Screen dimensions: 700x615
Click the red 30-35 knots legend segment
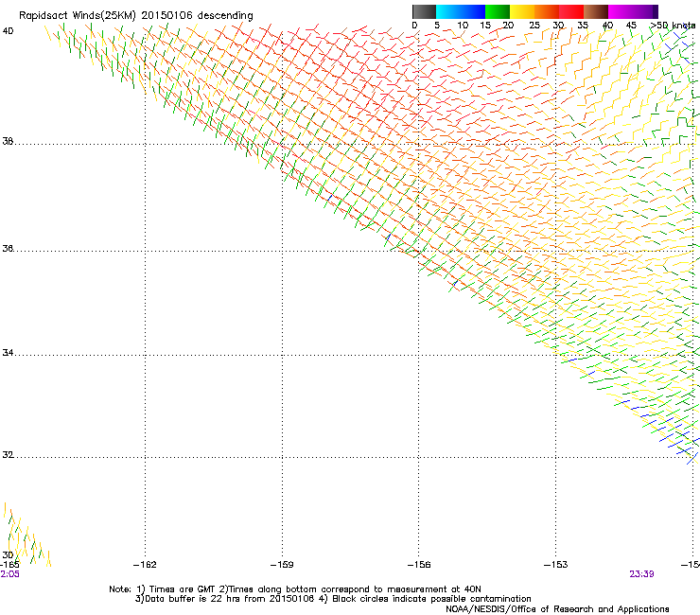(x=571, y=11)
